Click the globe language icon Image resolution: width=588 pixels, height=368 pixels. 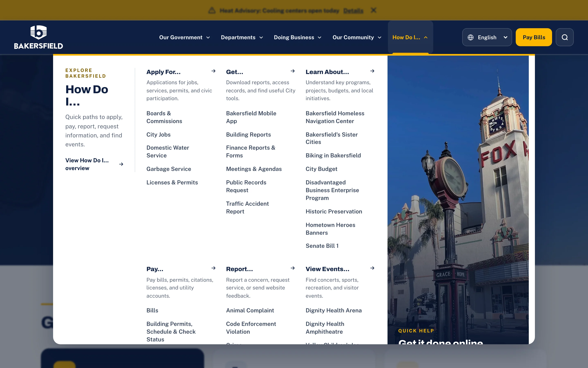pos(471,37)
